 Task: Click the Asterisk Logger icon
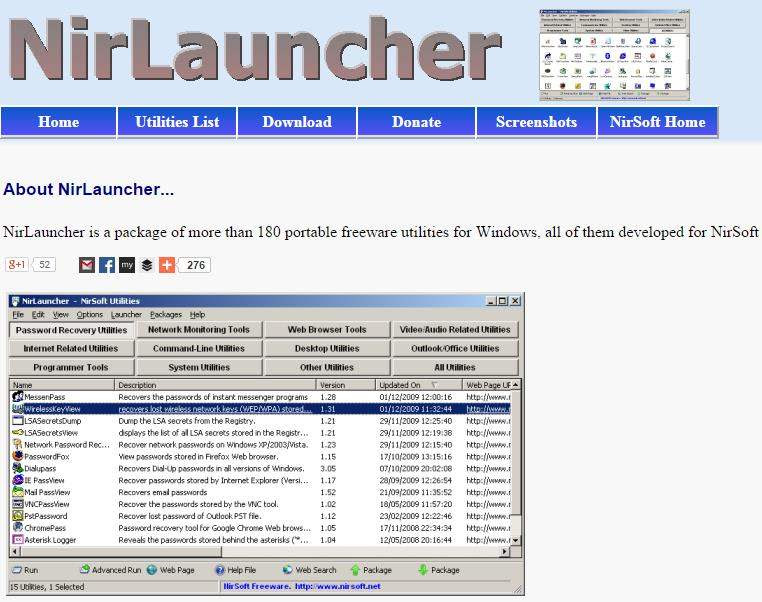[18, 539]
